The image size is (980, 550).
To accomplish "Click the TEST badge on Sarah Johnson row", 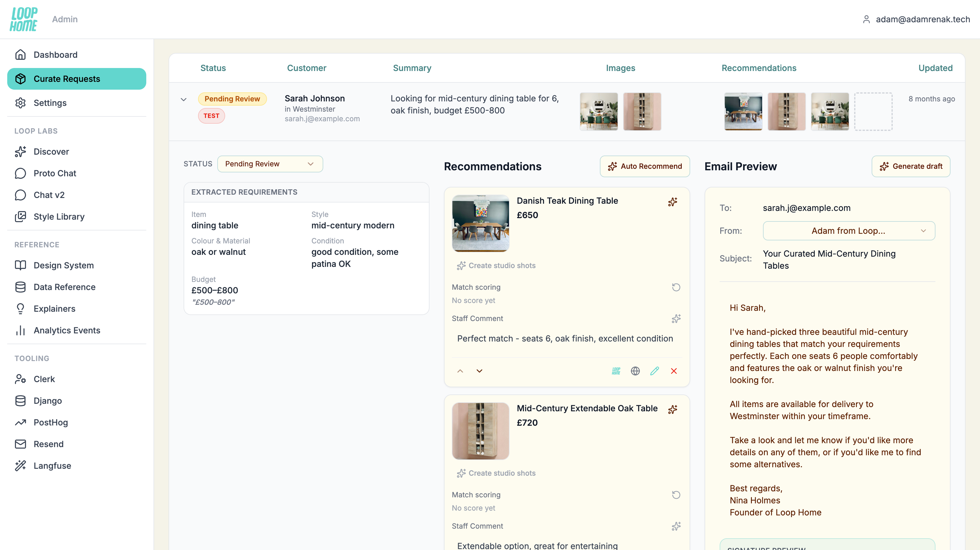I will pos(212,116).
